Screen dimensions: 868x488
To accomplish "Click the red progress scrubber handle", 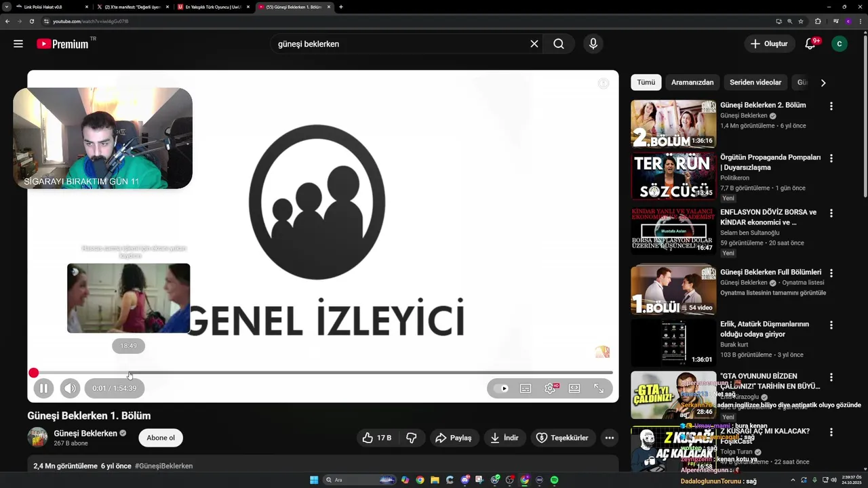I will pos(33,373).
